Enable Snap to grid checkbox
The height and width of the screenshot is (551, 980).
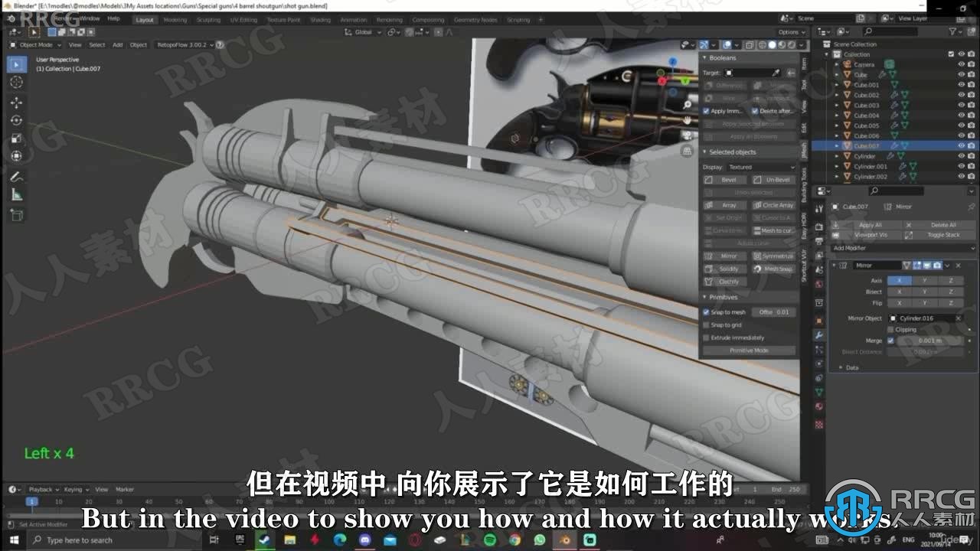click(x=706, y=324)
